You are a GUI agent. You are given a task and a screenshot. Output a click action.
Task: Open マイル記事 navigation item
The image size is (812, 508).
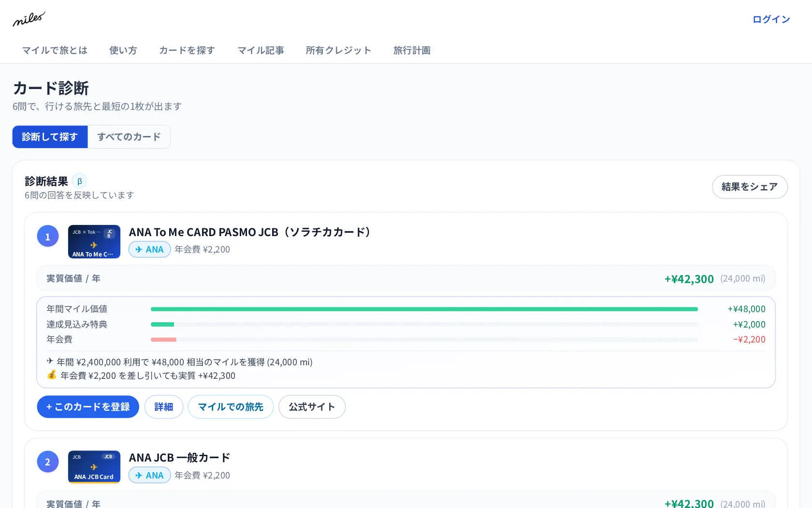click(261, 50)
